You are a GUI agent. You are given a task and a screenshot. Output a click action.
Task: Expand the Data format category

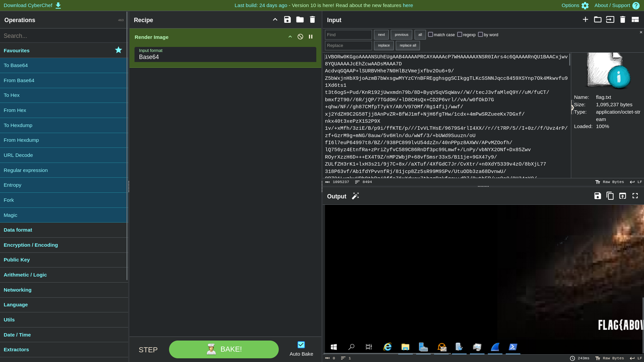pyautogui.click(x=18, y=230)
